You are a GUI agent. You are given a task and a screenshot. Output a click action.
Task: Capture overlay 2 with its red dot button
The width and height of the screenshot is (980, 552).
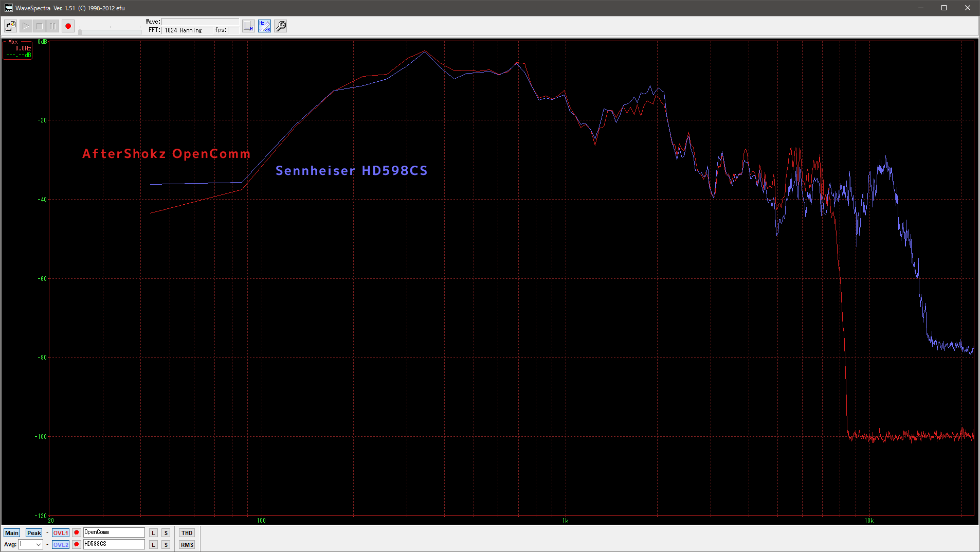pos(76,544)
